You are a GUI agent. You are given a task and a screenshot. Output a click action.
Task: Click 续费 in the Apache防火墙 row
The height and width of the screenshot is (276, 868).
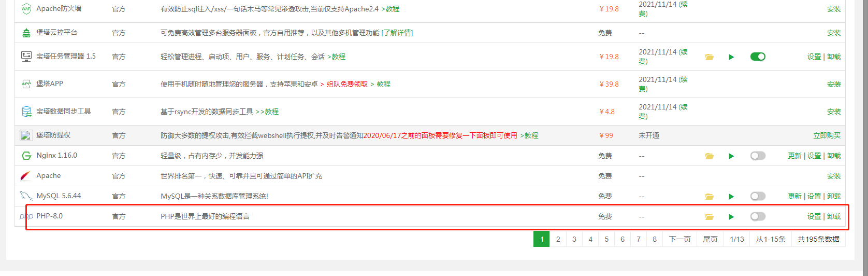[663, 9]
